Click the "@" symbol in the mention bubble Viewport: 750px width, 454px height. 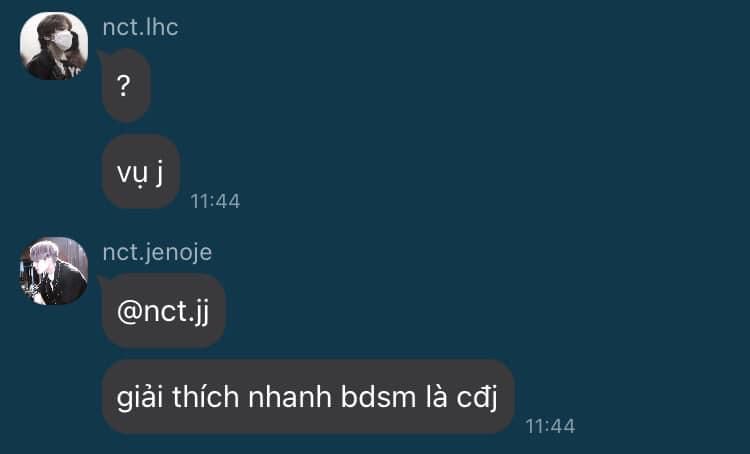130,313
